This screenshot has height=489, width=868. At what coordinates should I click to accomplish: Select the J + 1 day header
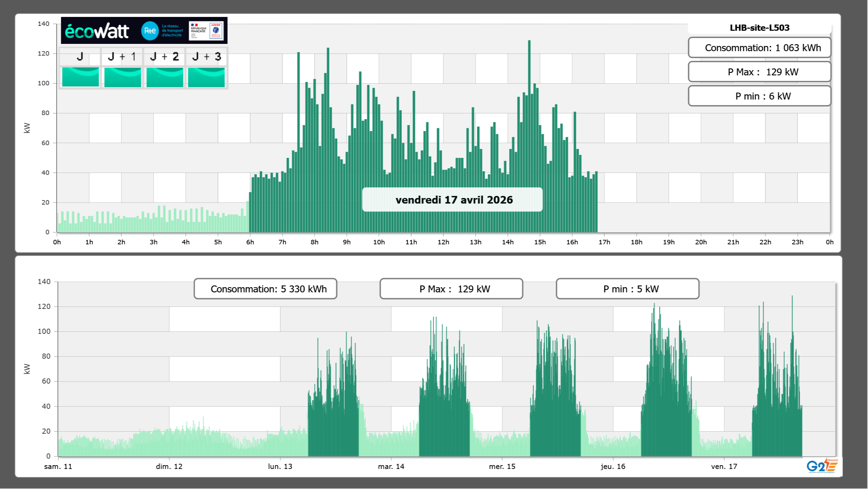[122, 56]
